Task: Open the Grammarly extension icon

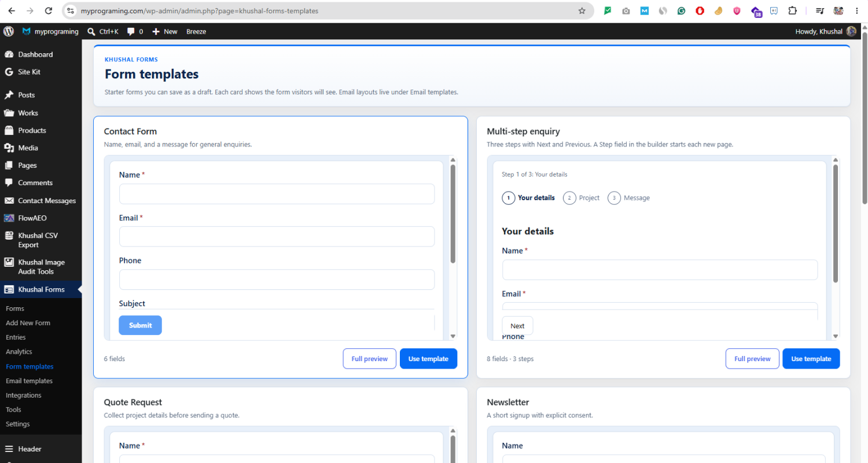Action: click(x=682, y=10)
